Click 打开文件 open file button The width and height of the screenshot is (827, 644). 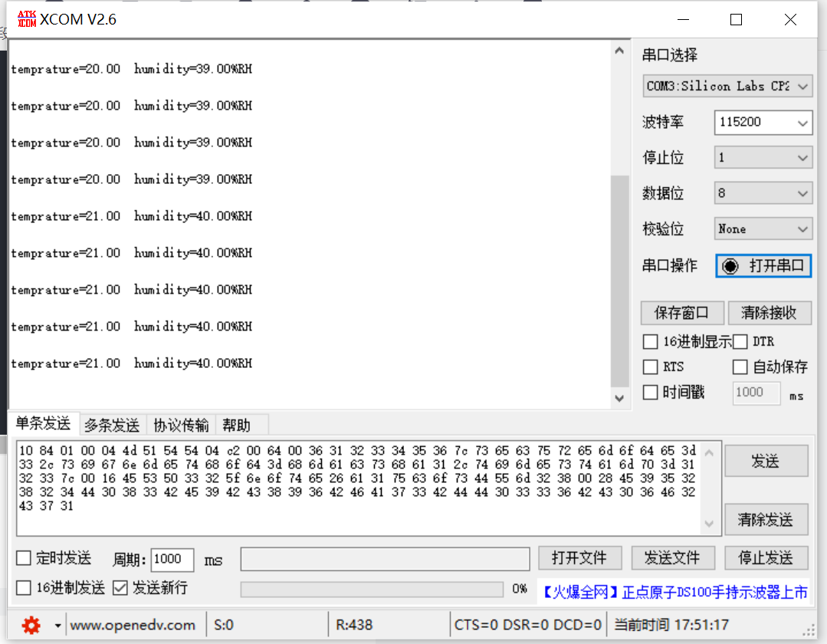point(579,558)
